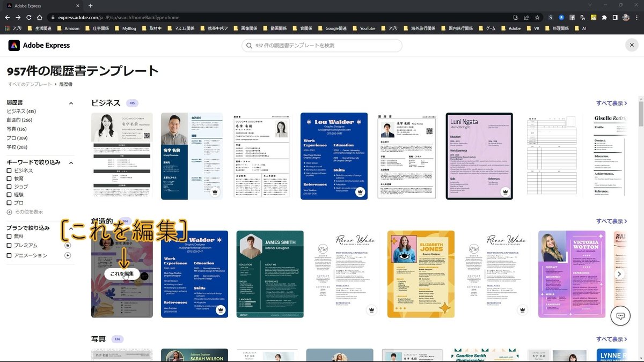Select 学校 (203) category
644x362 pixels.
[x=17, y=147]
